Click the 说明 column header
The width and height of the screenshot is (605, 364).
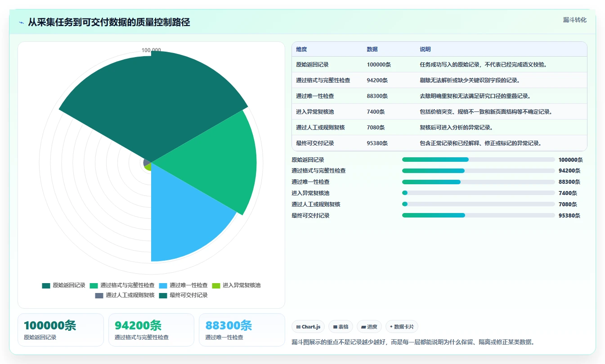coord(425,49)
